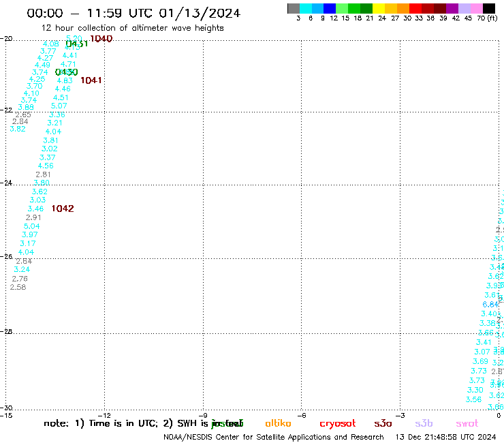Click the wave height value 4.27

click(45, 58)
